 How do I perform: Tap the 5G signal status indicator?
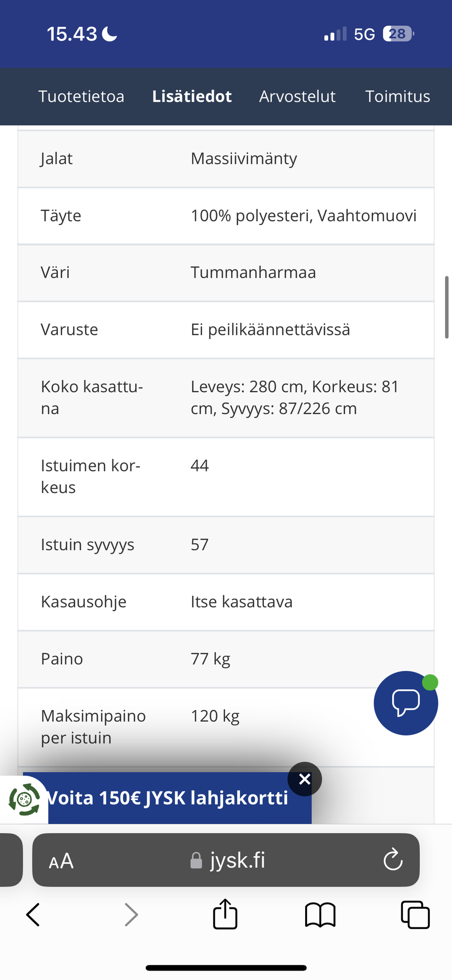[x=364, y=34]
